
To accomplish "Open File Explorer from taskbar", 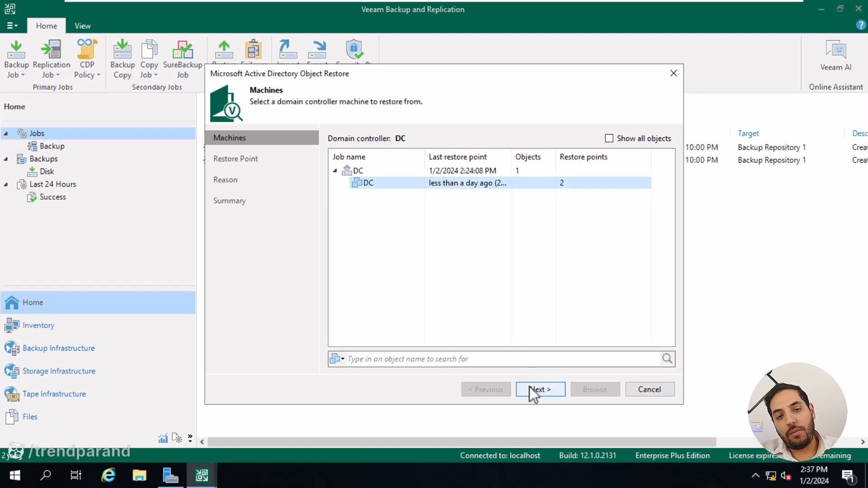I will (x=139, y=475).
